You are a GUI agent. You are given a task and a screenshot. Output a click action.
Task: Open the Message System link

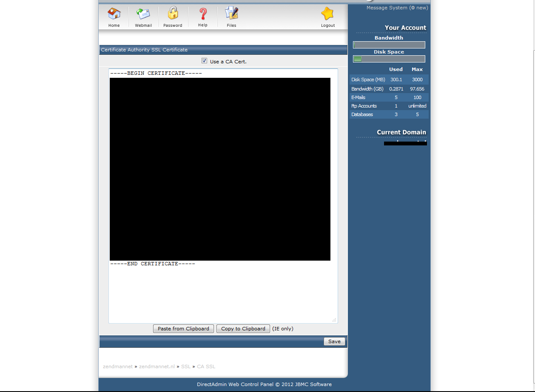[x=397, y=8]
